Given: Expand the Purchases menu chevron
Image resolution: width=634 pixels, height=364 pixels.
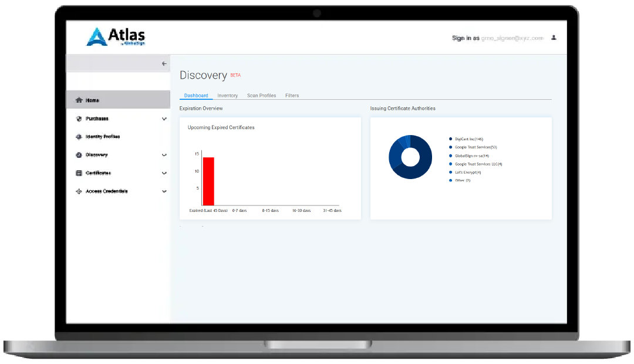Looking at the screenshot, I should click(164, 119).
